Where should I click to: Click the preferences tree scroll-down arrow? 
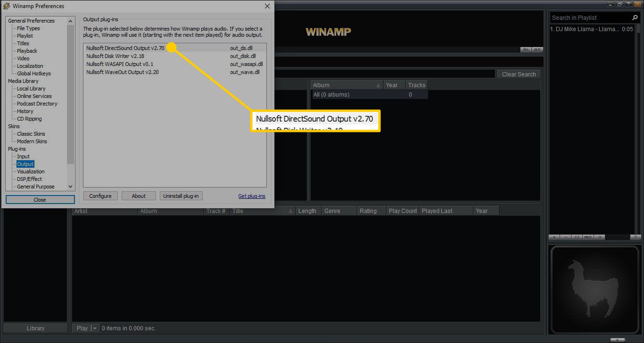(x=71, y=187)
